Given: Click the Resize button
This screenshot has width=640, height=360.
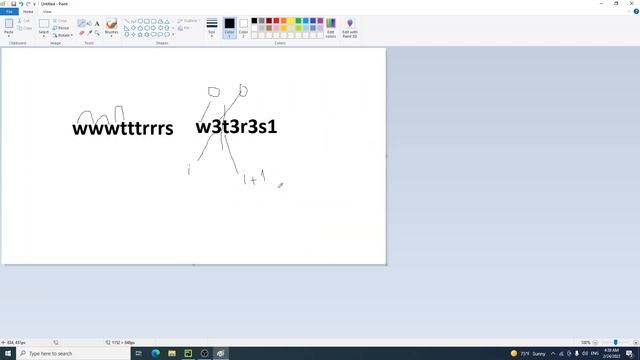Looking at the screenshot, I should 61,28.
